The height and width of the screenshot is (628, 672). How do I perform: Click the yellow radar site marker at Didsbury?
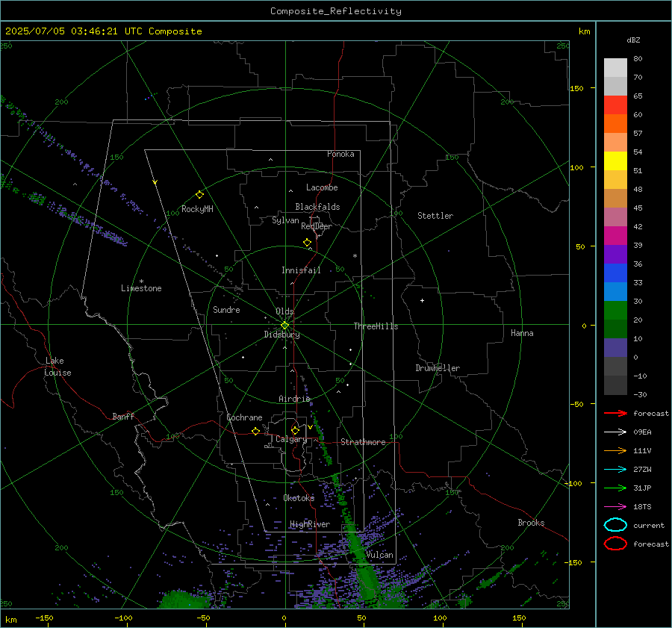pos(284,326)
